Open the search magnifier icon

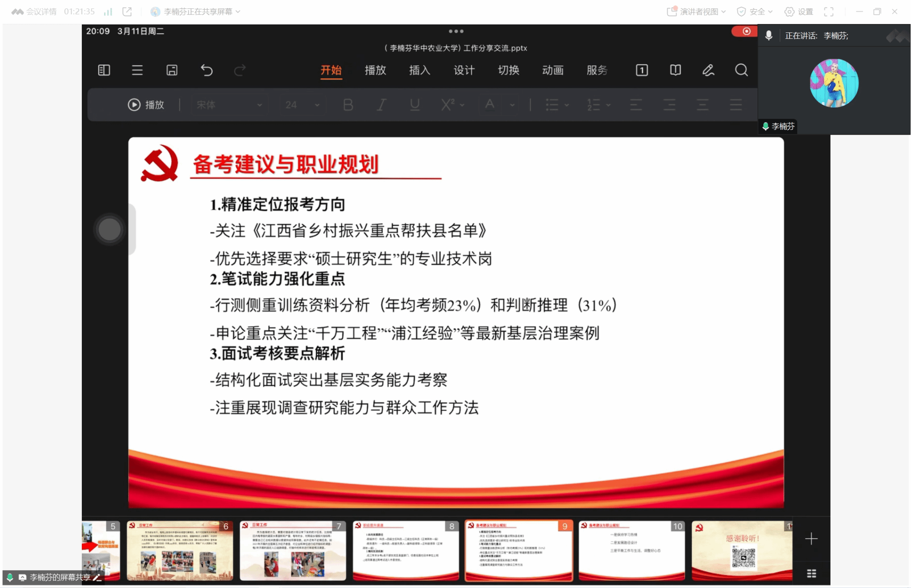tap(741, 70)
